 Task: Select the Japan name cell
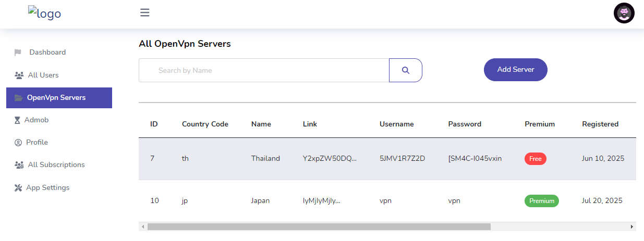260,201
